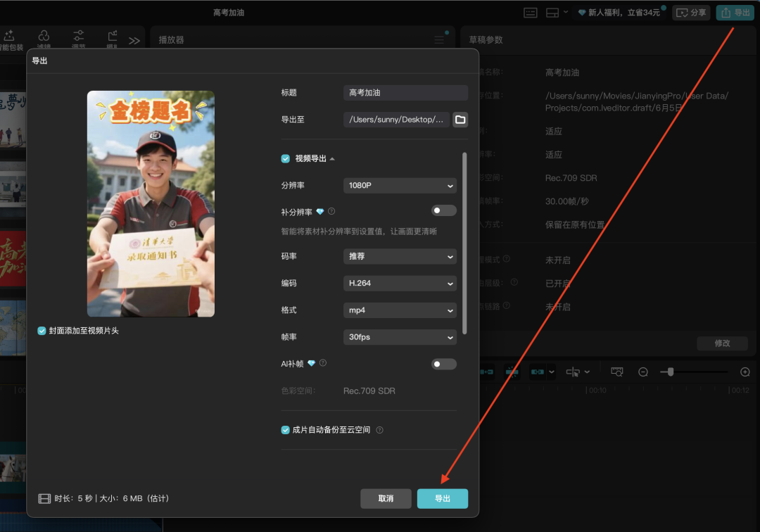760x532 pixels.
Task: Click the 分享 (Share) icon button
Action: pos(691,12)
